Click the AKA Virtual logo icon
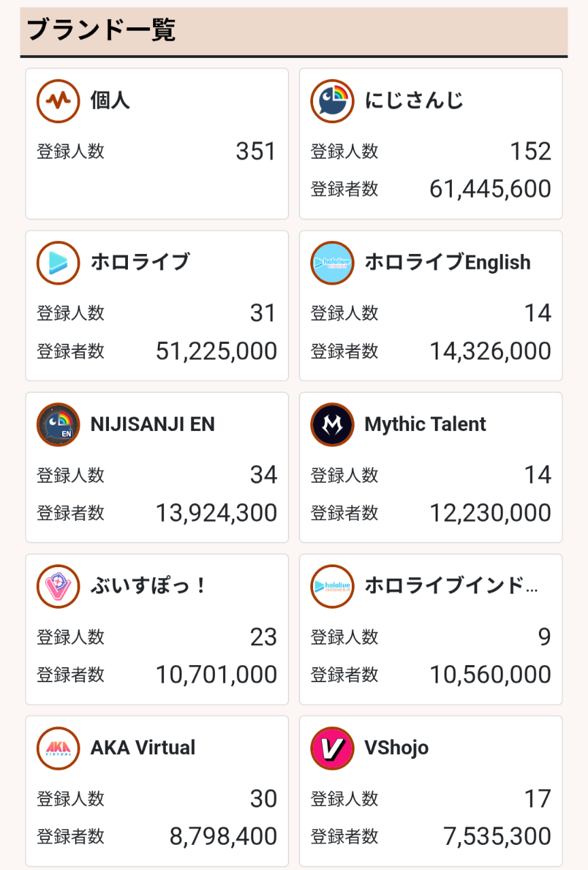 tap(58, 748)
